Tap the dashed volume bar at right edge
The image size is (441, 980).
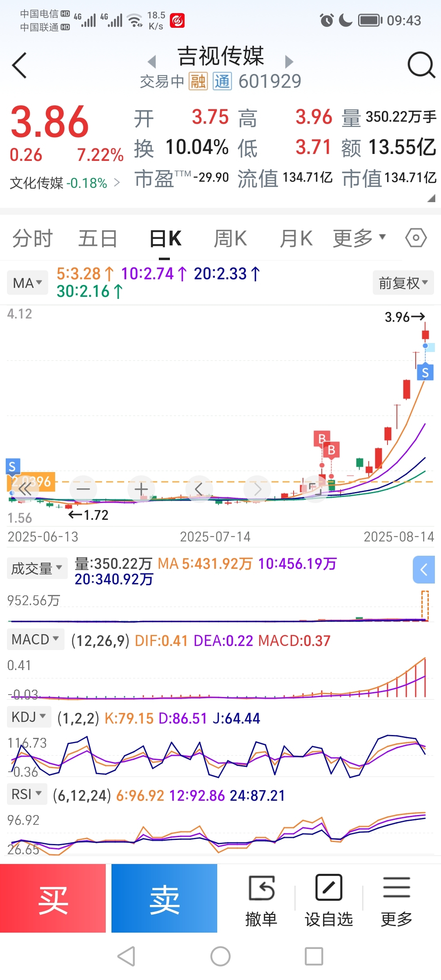(425, 606)
